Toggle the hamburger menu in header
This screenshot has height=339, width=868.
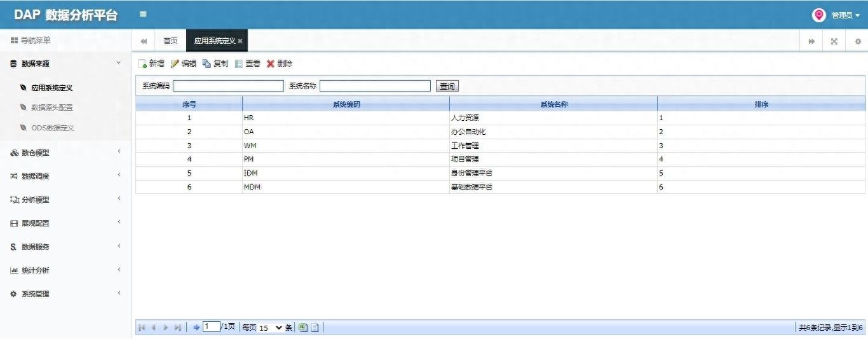pyautogui.click(x=143, y=14)
